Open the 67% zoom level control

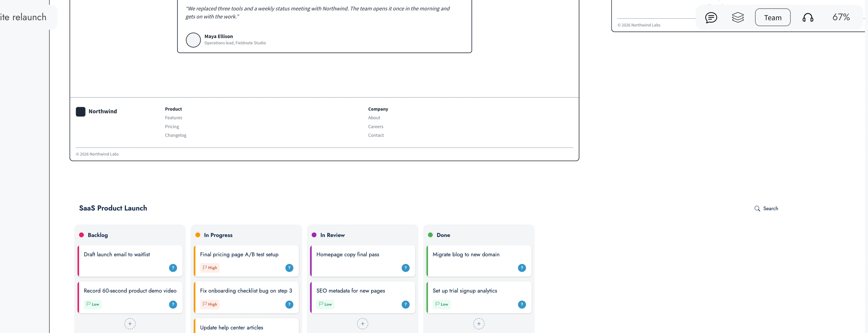pos(841,17)
